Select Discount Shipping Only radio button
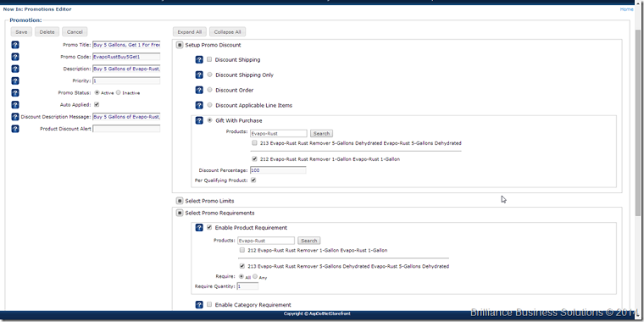The height and width of the screenshot is (322, 644). tap(210, 75)
